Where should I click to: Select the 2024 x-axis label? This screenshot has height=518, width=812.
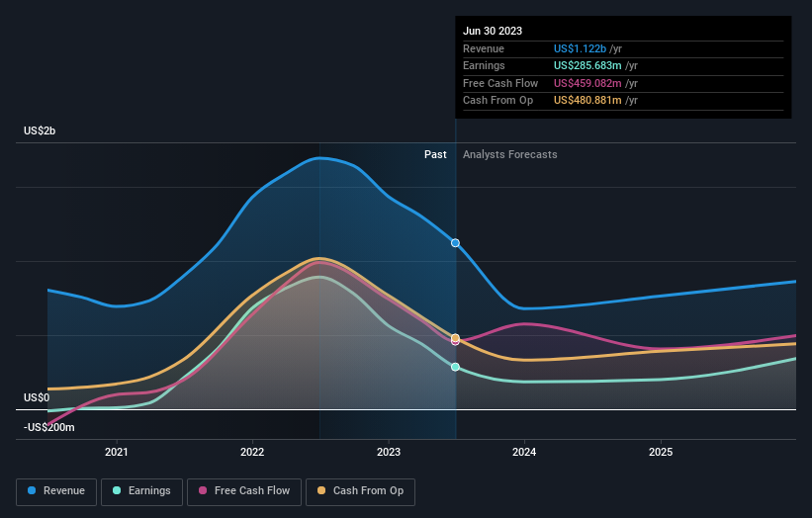[524, 452]
